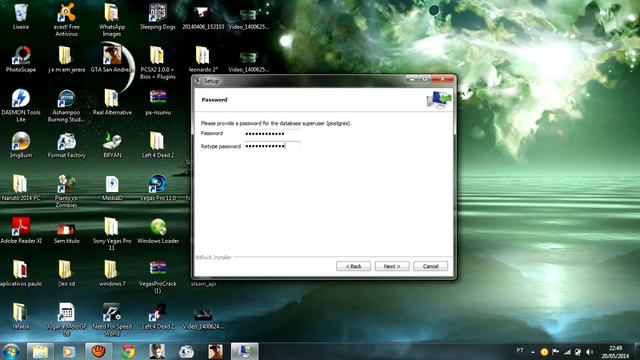Select the DAEMON Tools Lite icon

(x=20, y=106)
